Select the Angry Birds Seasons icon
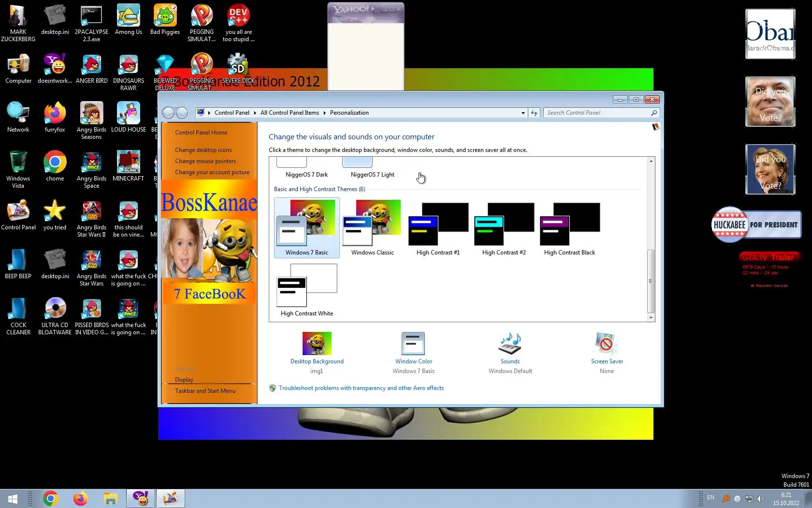 tap(91, 120)
